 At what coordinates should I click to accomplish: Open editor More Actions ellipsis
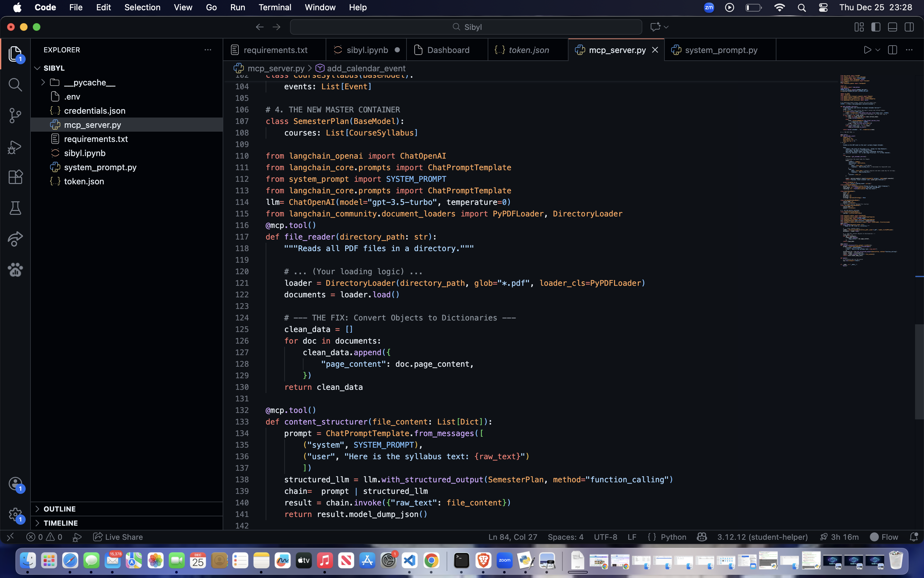click(909, 50)
